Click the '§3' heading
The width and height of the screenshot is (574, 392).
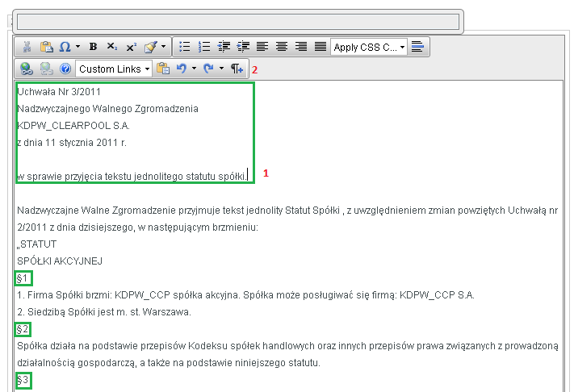23,380
